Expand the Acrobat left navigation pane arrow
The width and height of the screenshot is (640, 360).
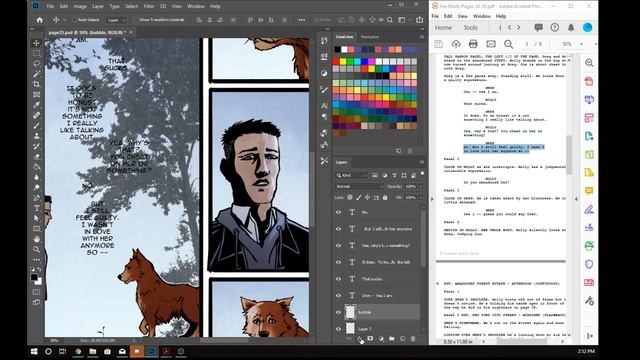[432, 199]
